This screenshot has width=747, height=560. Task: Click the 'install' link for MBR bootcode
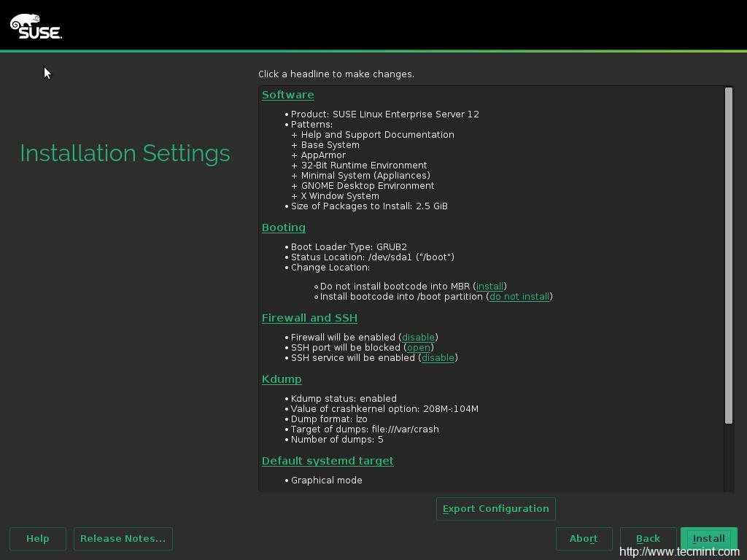click(489, 286)
